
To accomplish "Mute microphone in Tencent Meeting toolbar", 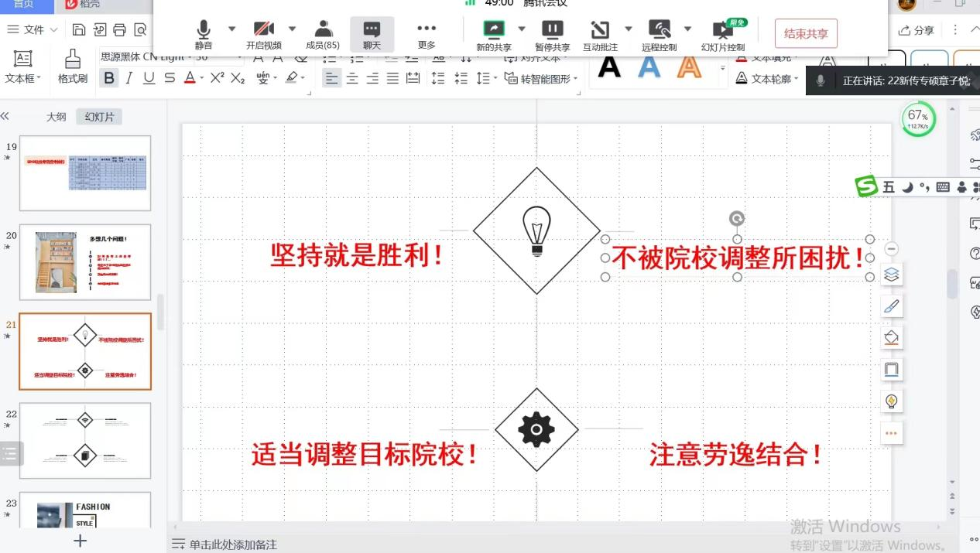I will (x=204, y=35).
